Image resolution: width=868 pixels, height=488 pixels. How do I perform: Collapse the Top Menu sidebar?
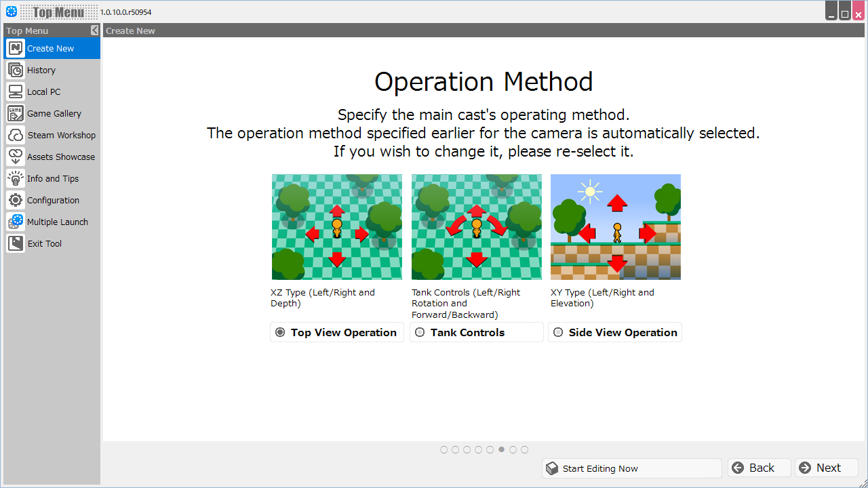94,30
